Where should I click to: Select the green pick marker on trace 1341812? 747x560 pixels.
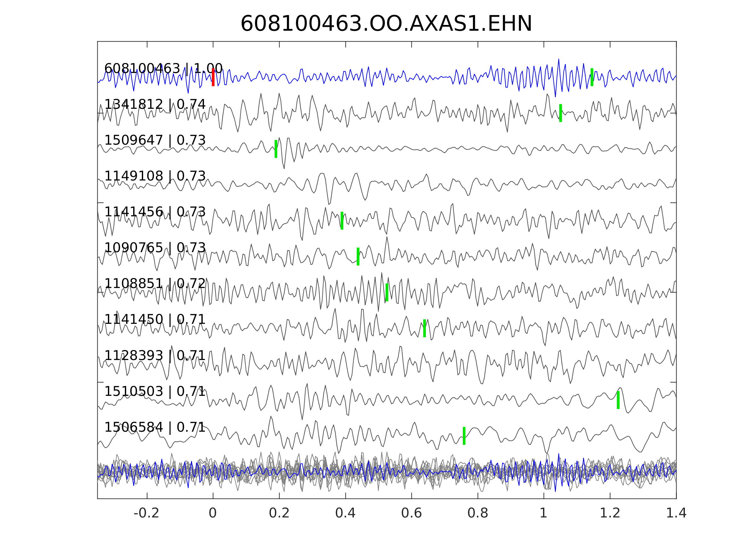pyautogui.click(x=560, y=113)
